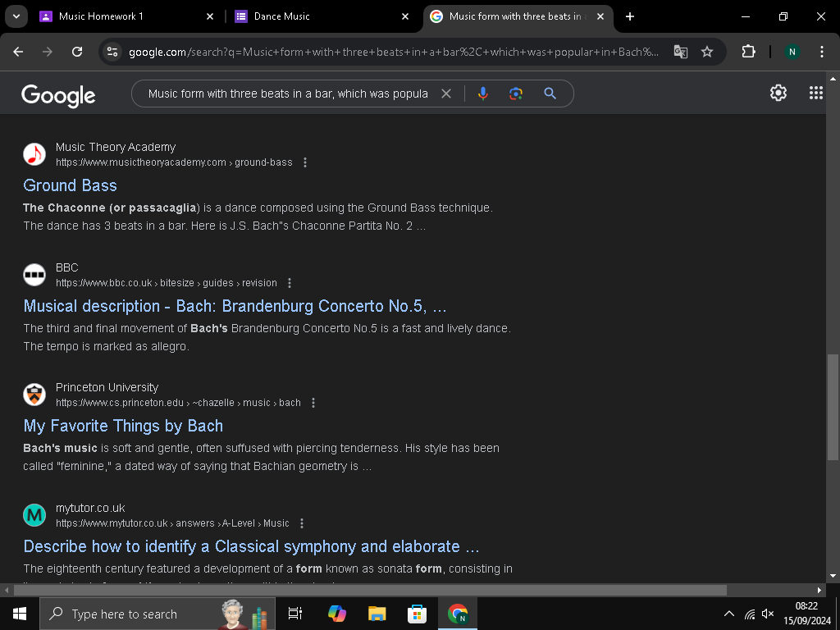Viewport: 840px width, 630px height.
Task: Show hidden system tray icons
Action: (x=729, y=614)
